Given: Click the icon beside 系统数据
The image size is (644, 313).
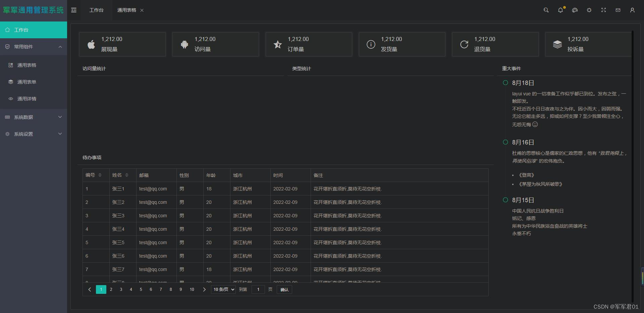Looking at the screenshot, I should (x=7, y=117).
